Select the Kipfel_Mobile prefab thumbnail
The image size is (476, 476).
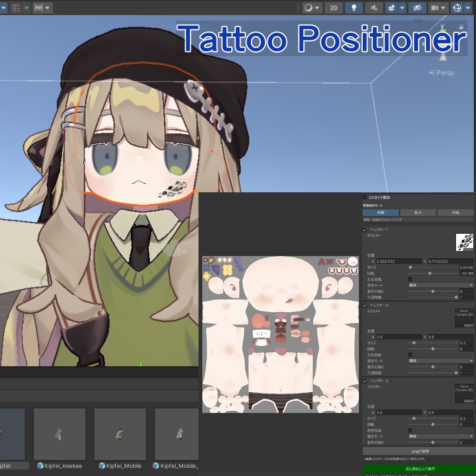120,434
